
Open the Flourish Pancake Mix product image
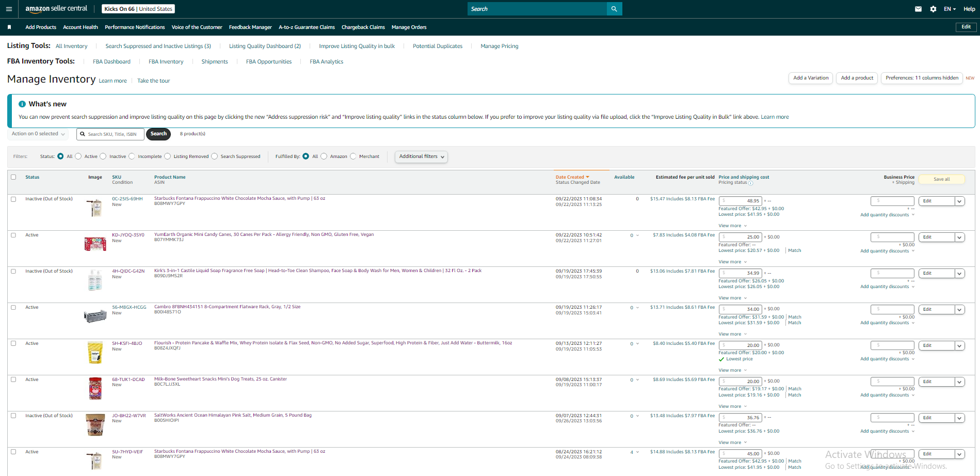point(95,353)
